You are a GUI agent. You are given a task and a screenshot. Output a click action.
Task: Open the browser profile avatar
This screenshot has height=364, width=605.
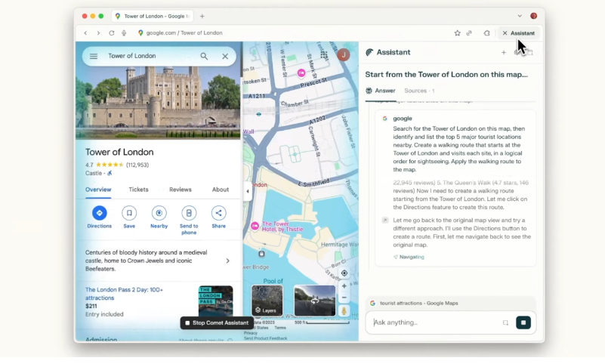[x=533, y=16]
